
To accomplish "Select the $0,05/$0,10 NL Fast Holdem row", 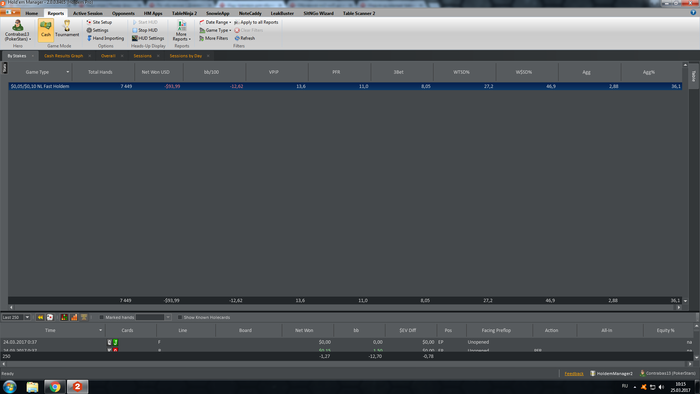I will (345, 86).
